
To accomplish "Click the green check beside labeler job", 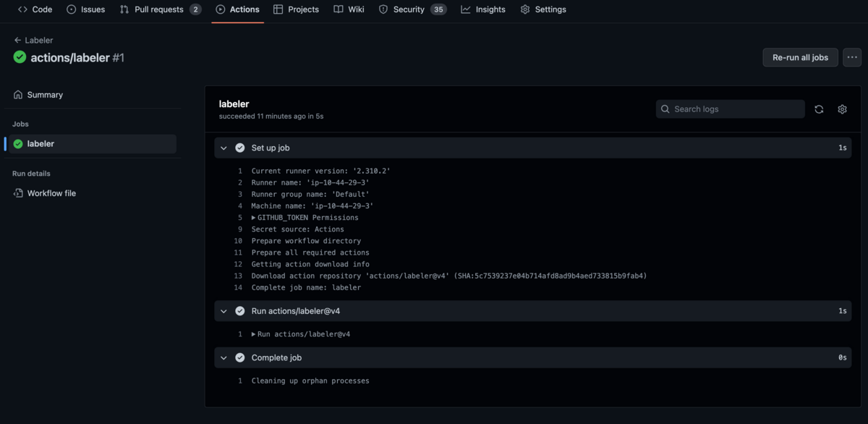I will click(18, 144).
